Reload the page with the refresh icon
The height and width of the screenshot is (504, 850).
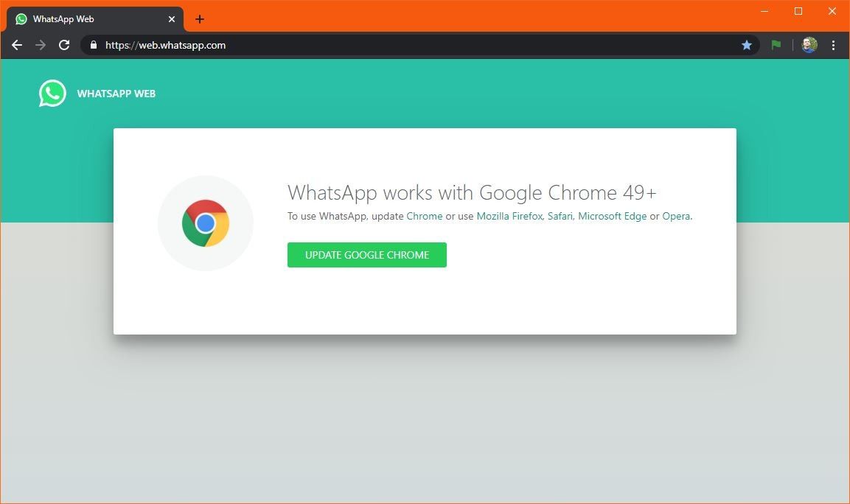pos(64,45)
